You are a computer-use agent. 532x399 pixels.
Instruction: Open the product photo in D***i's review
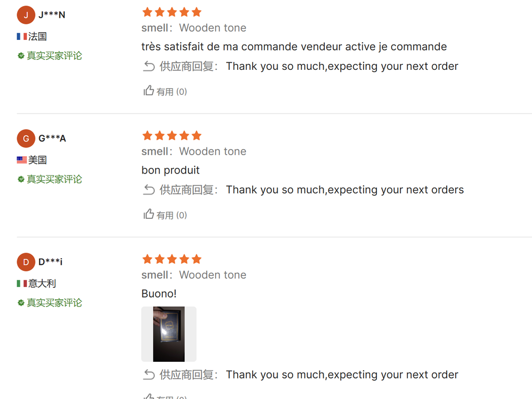[x=169, y=334]
